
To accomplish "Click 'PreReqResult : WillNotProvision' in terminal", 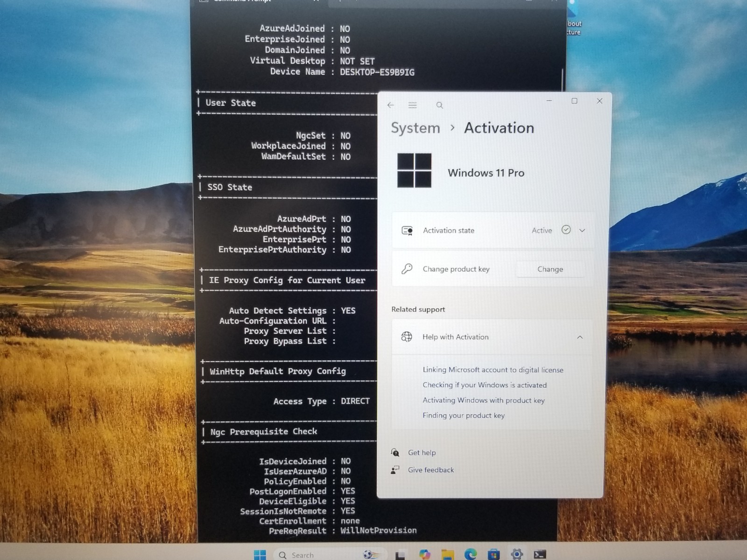I will click(343, 531).
